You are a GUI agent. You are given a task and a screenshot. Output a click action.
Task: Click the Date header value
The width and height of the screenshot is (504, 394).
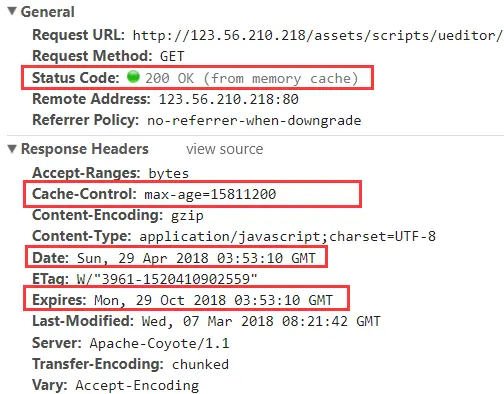tap(196, 258)
